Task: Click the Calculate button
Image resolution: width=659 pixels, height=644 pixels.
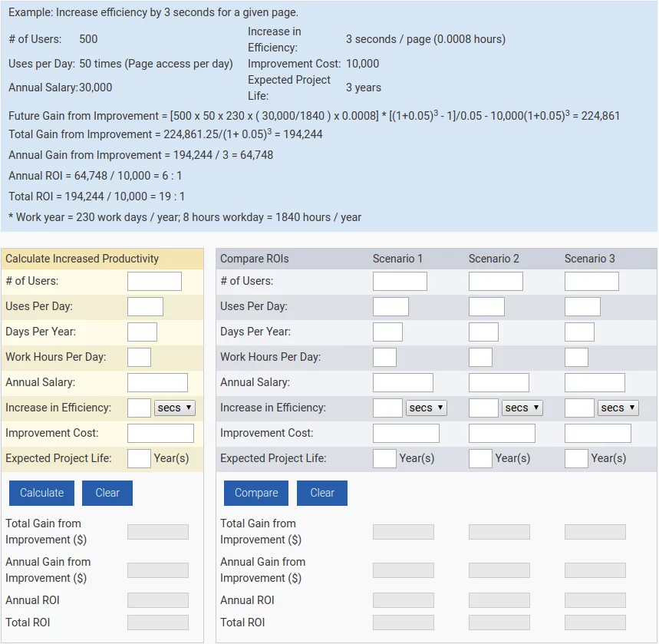Action: coord(41,493)
